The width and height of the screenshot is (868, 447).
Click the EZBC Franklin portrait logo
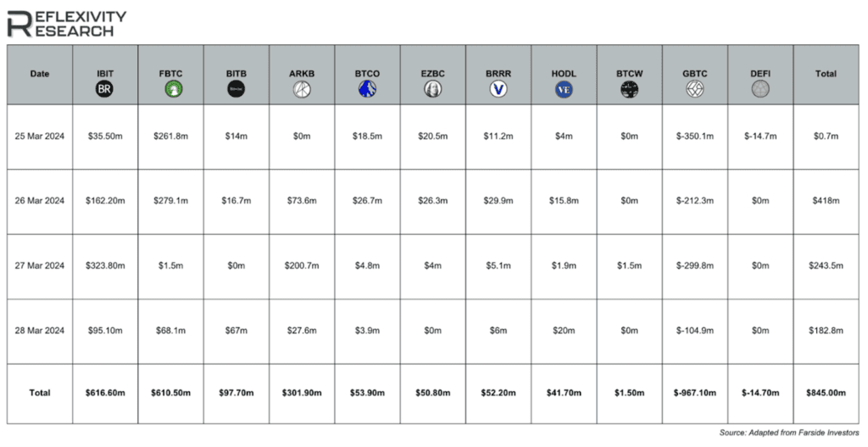(x=433, y=88)
